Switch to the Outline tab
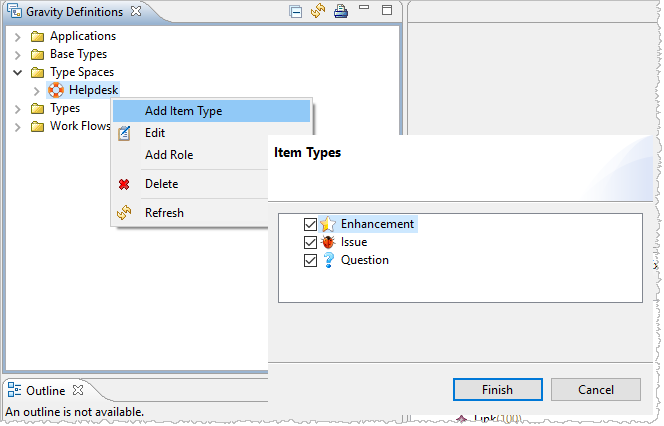664x426 pixels. (x=45, y=390)
